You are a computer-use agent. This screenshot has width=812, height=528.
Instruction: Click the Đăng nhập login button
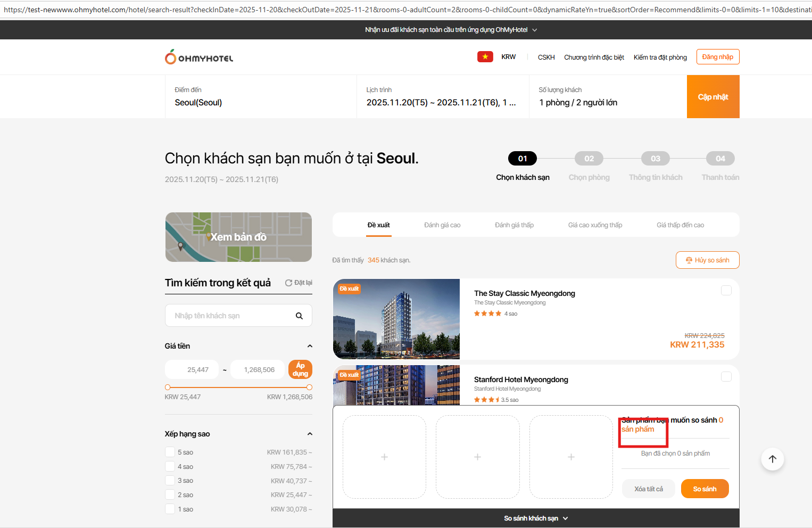click(717, 57)
